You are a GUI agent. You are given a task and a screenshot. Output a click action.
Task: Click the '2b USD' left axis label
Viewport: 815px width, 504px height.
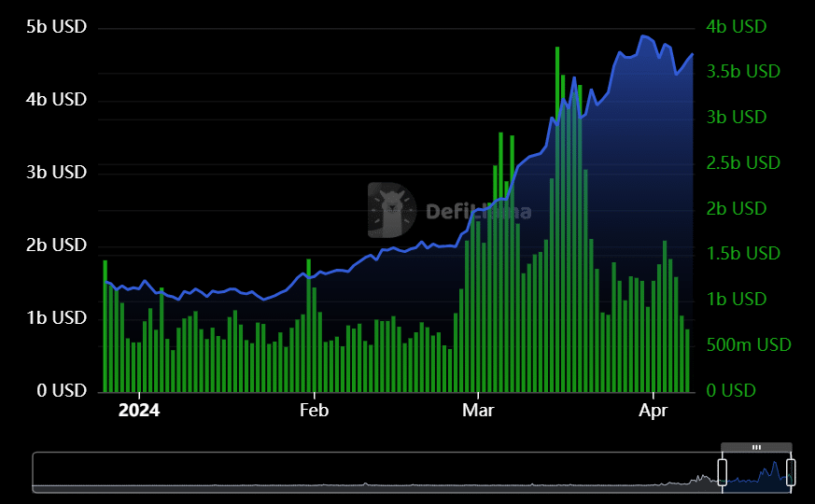point(56,245)
